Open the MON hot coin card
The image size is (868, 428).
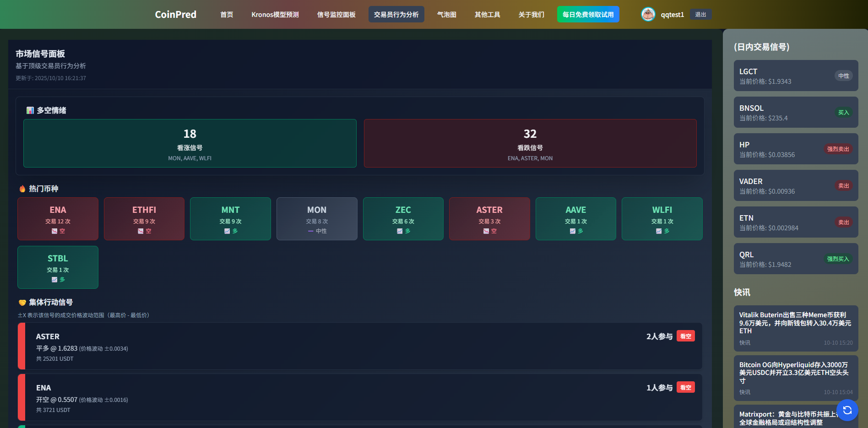[317, 219]
